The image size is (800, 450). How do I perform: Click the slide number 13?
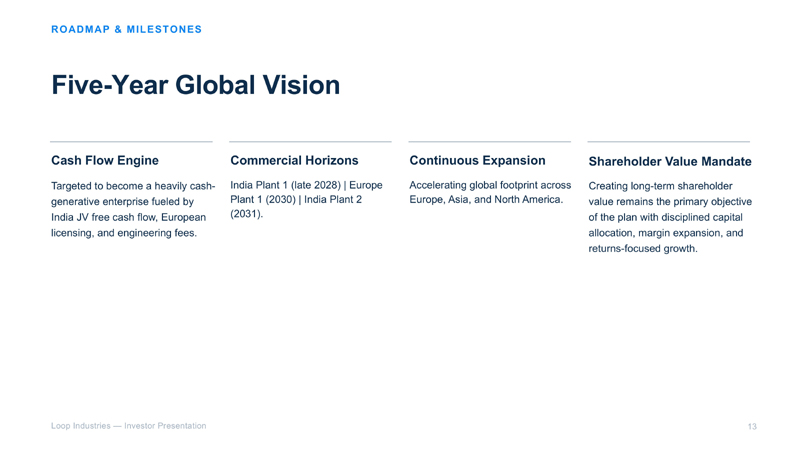point(752,427)
